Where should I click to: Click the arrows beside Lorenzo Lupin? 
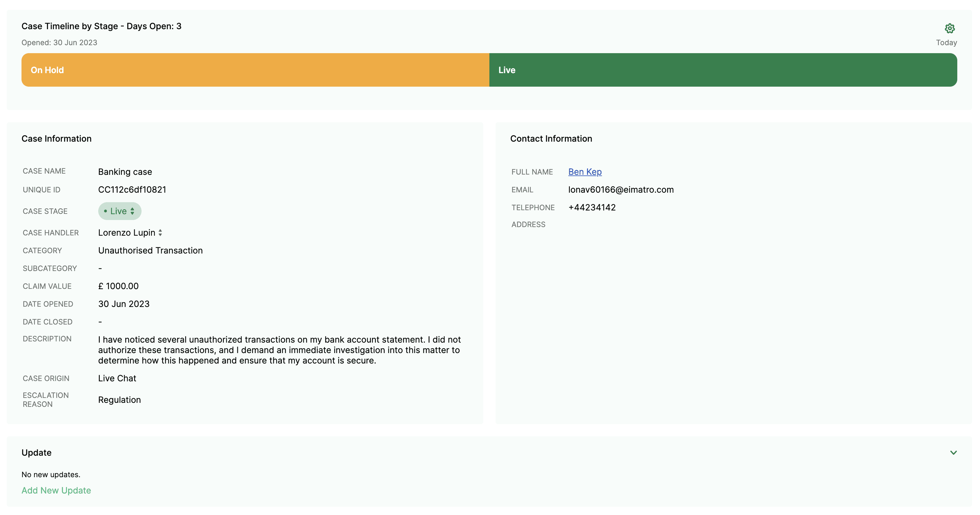click(160, 233)
